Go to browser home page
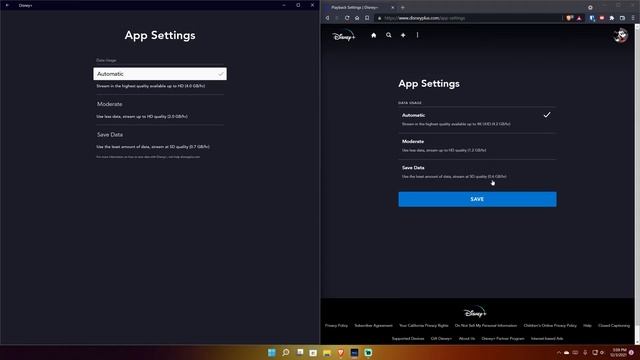Screen dimensions: 640x360 point(357,18)
